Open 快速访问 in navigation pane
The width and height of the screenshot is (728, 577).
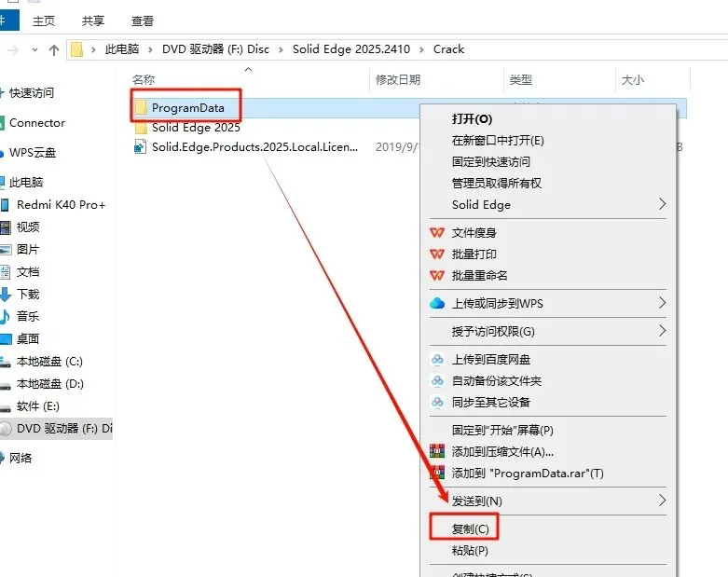(x=32, y=93)
